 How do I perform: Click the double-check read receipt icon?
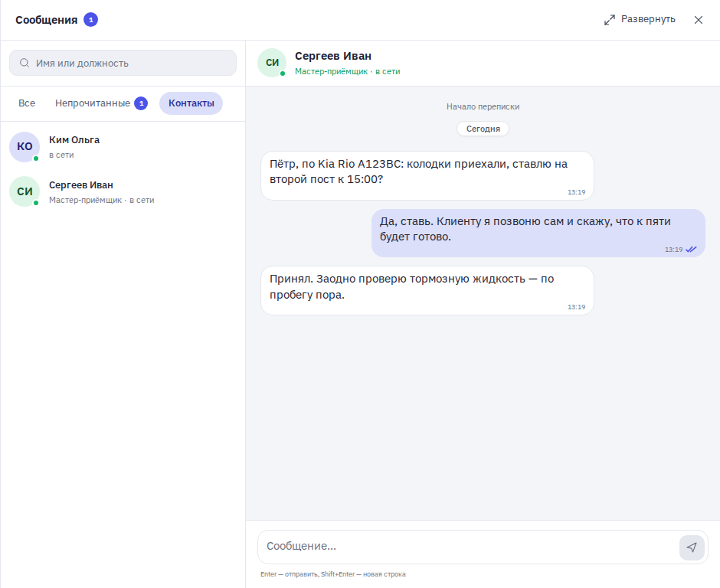point(691,250)
